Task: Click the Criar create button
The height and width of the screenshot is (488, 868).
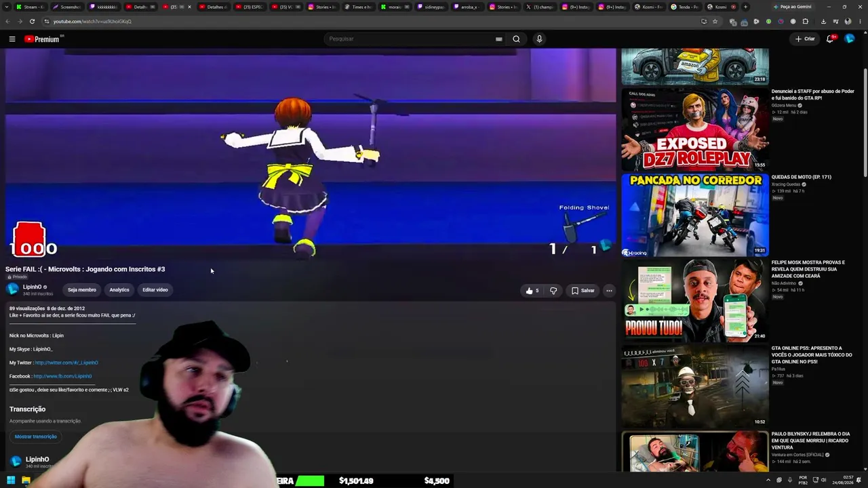Action: (805, 39)
